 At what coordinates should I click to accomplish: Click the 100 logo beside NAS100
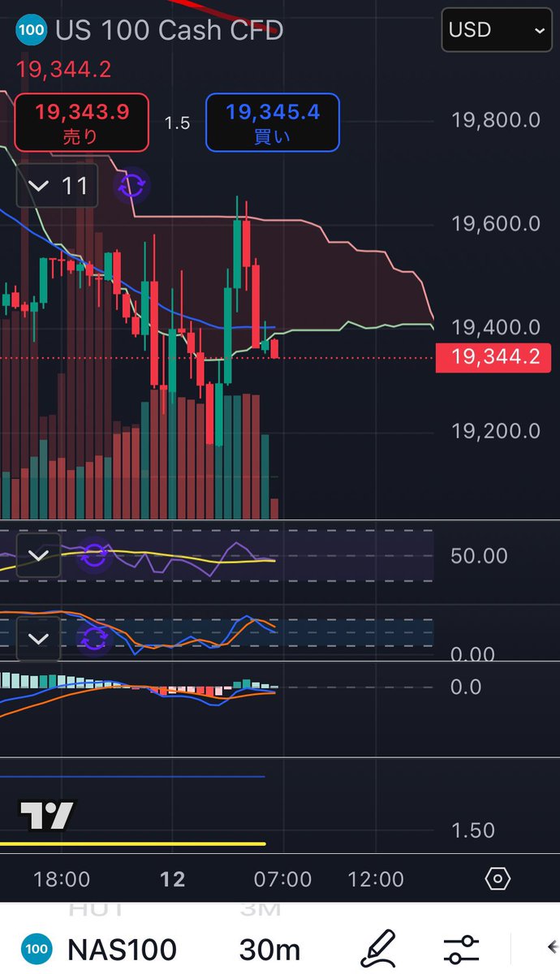coord(35,949)
